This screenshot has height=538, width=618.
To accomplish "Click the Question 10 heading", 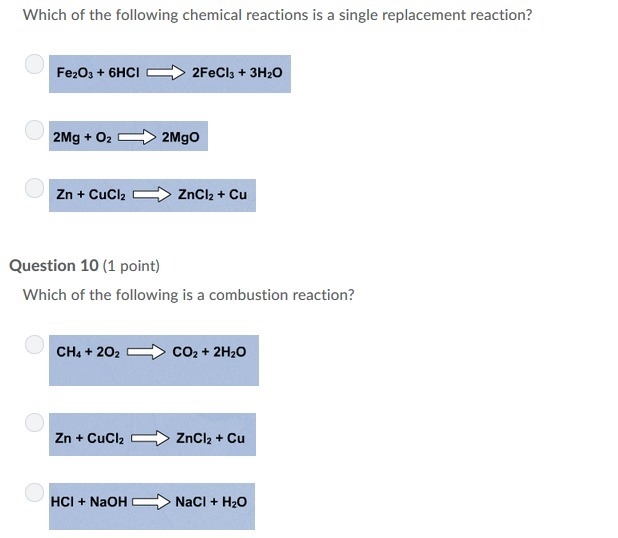I will coord(54,266).
